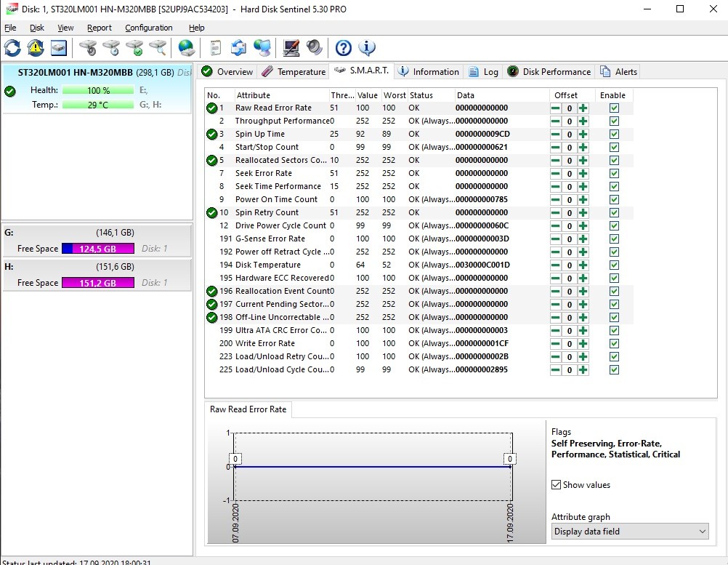
Task: Toggle Enable checkbox for G-Sense Error Rate
Action: click(614, 239)
